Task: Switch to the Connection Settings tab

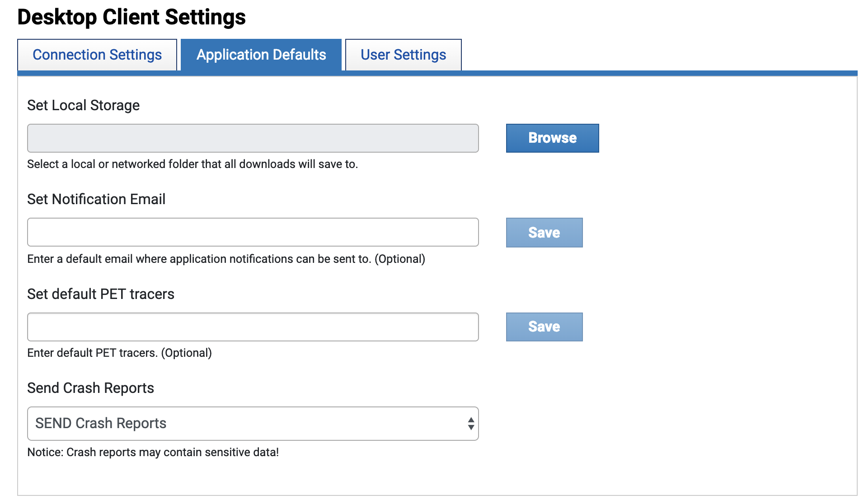Action: [x=97, y=55]
